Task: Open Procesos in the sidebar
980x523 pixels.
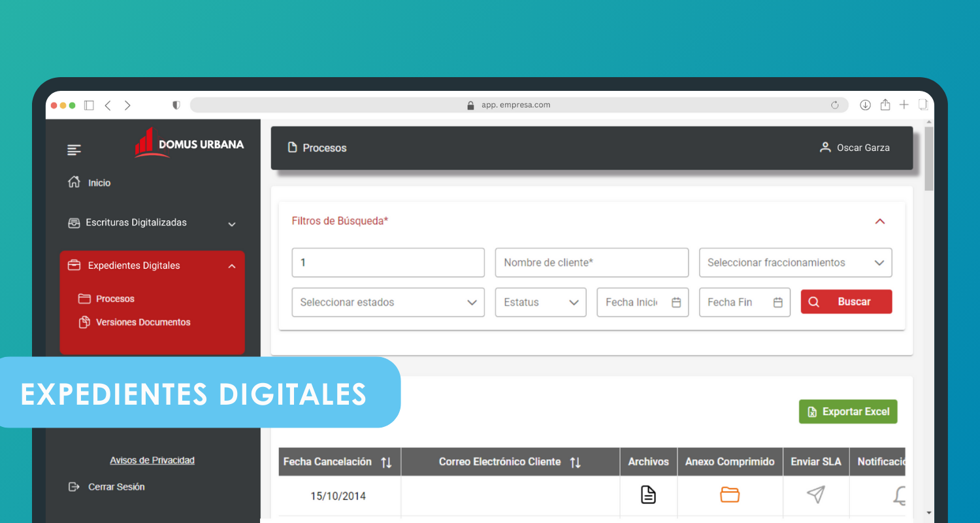Action: click(x=115, y=299)
